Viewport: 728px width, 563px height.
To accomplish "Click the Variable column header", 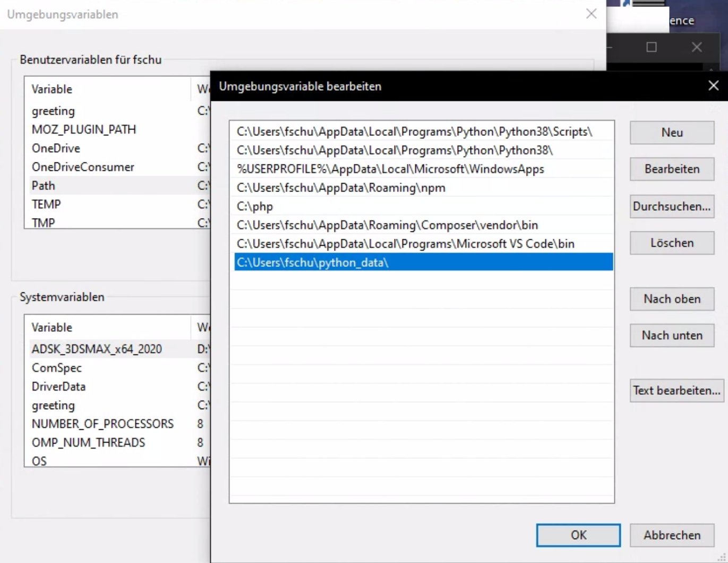I will pos(52,89).
